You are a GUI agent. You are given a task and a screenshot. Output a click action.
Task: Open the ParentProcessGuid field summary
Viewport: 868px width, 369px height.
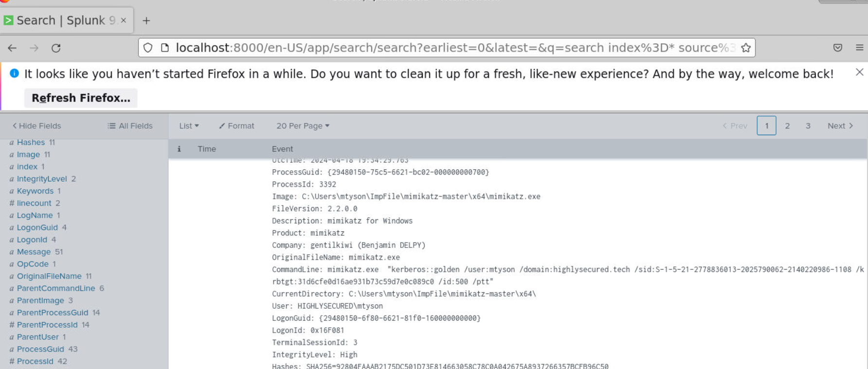tap(53, 313)
